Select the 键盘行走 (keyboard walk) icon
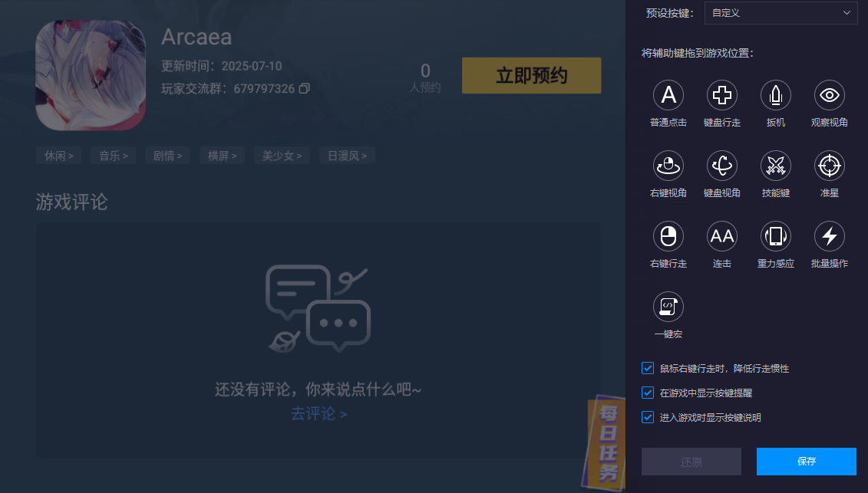Screen dimensions: 868x493 (x=721, y=95)
